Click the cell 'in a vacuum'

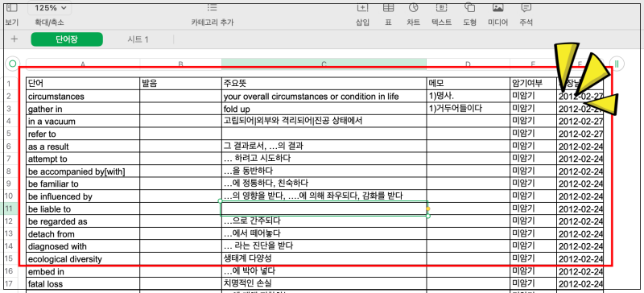pos(83,122)
